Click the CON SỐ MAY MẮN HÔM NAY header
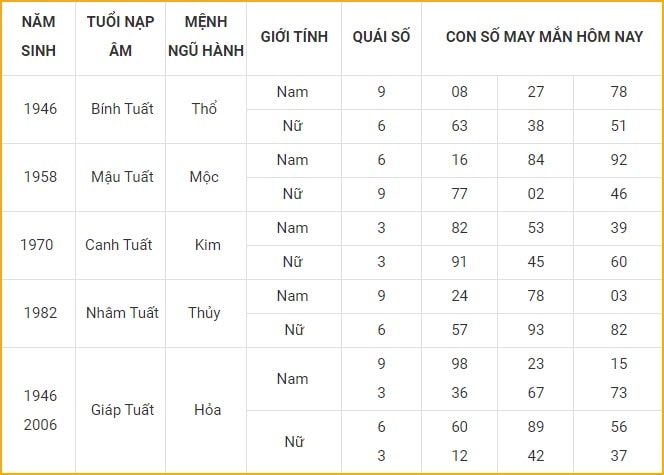 (x=544, y=37)
